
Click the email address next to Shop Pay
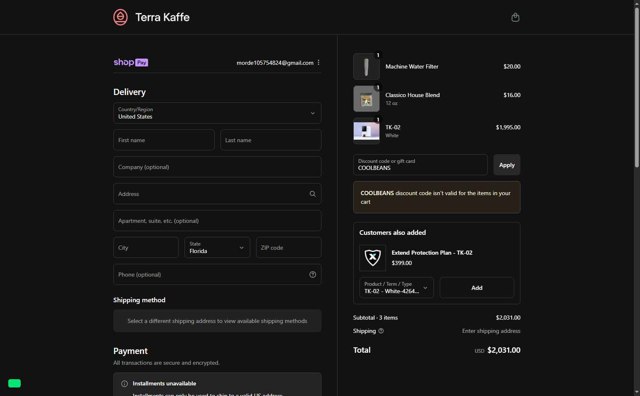click(x=275, y=63)
